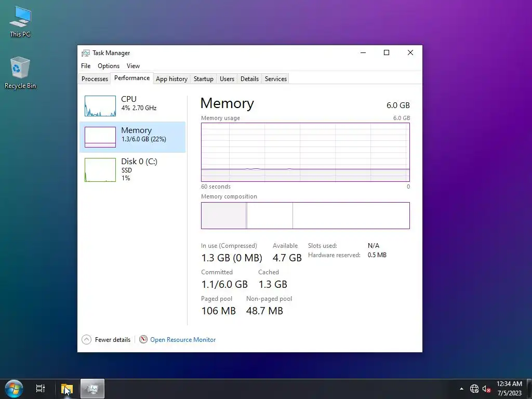The height and width of the screenshot is (399, 532).
Task: Click the Available value 4.7 GB
Action: pyautogui.click(x=287, y=258)
